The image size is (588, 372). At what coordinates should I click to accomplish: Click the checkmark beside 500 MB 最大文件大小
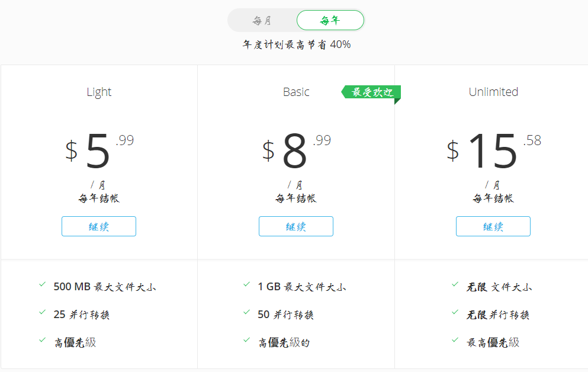pos(42,285)
